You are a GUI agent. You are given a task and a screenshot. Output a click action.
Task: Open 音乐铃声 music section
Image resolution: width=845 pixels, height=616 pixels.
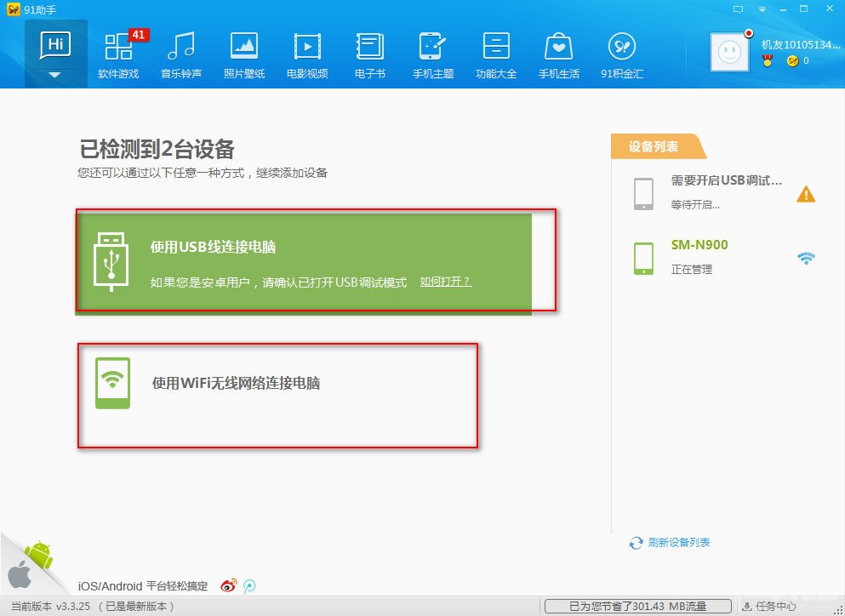(x=181, y=55)
